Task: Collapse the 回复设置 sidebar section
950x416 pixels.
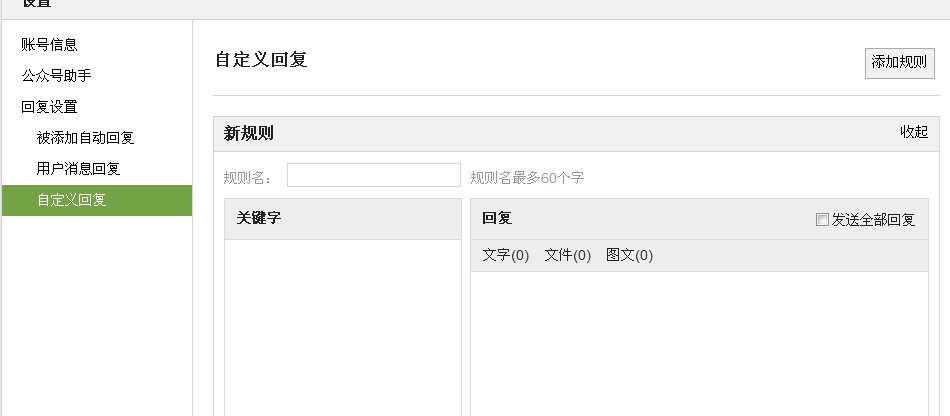Action: coord(50,106)
